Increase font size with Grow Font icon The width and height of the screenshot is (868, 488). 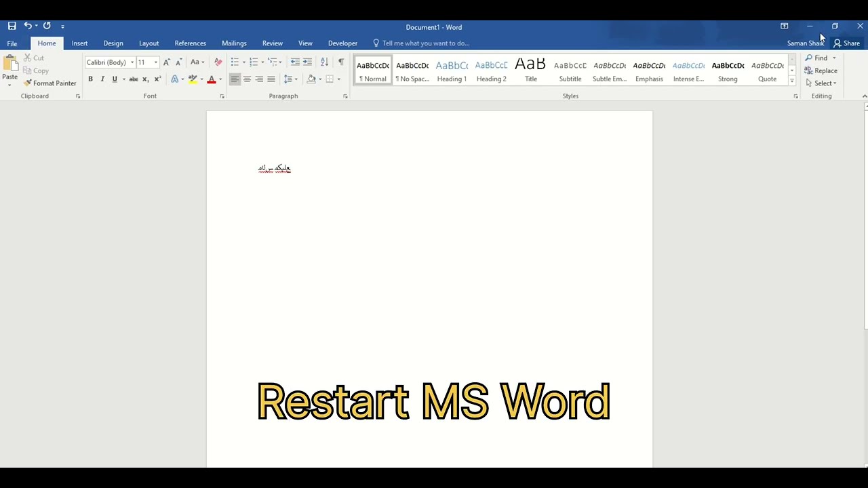(x=167, y=62)
